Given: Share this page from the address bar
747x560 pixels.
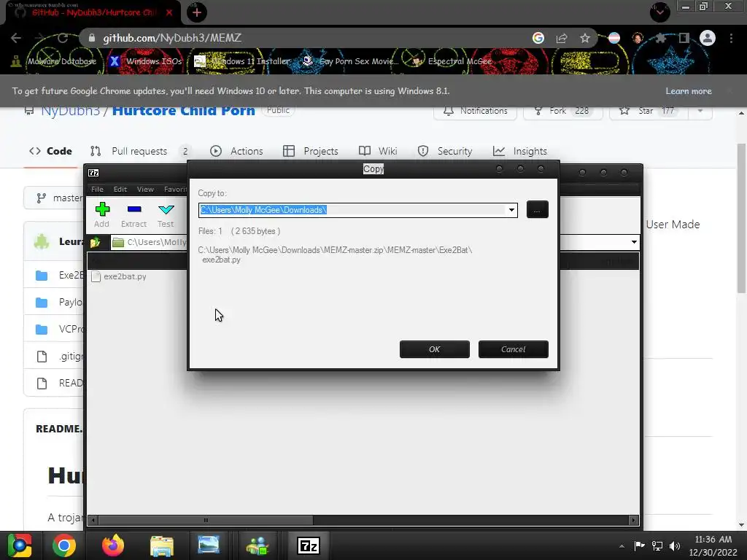Looking at the screenshot, I should 562,38.
